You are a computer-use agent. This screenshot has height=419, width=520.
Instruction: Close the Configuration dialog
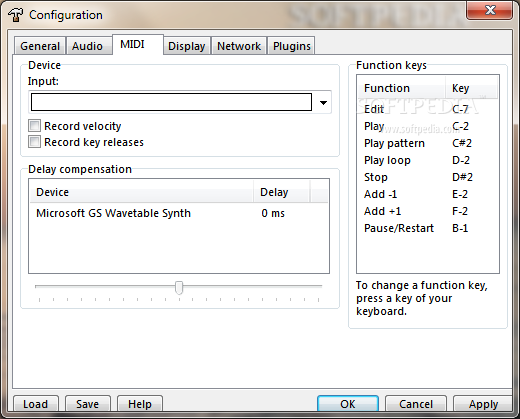point(489,10)
